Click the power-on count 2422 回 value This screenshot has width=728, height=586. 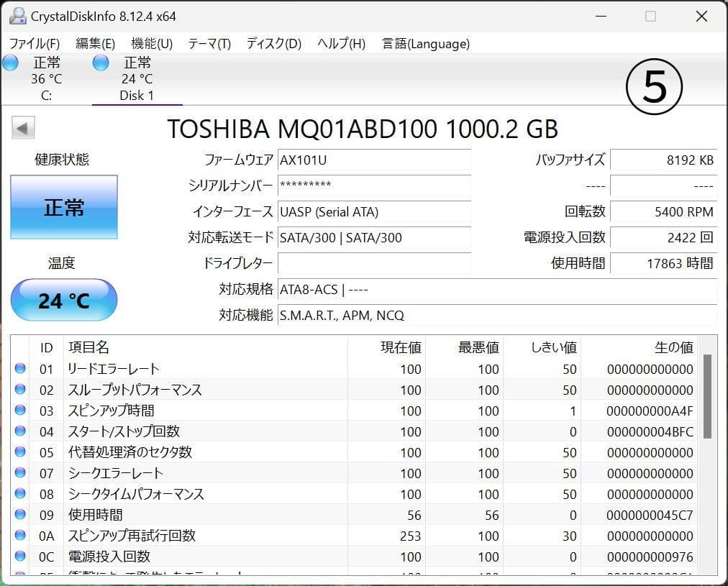[663, 237]
